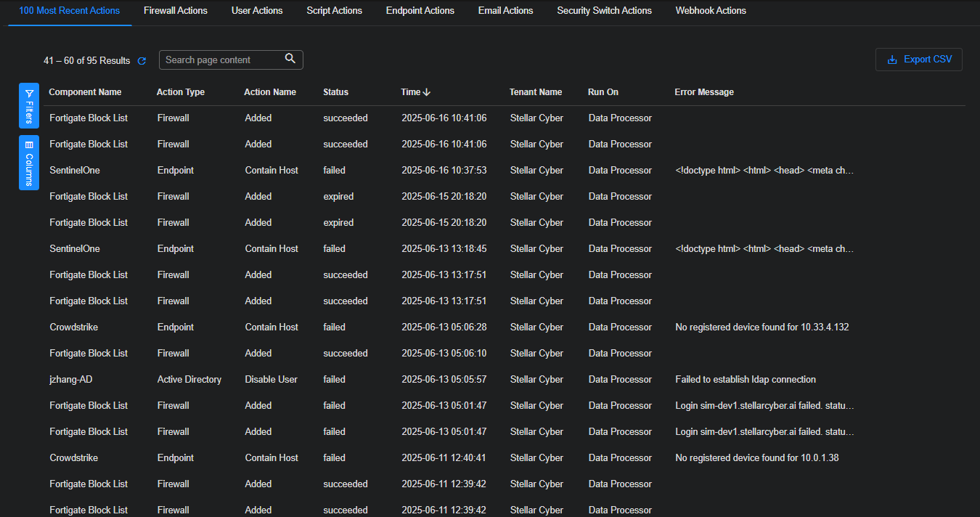Select the jzhang-AD Active Directory row

[x=71, y=379]
